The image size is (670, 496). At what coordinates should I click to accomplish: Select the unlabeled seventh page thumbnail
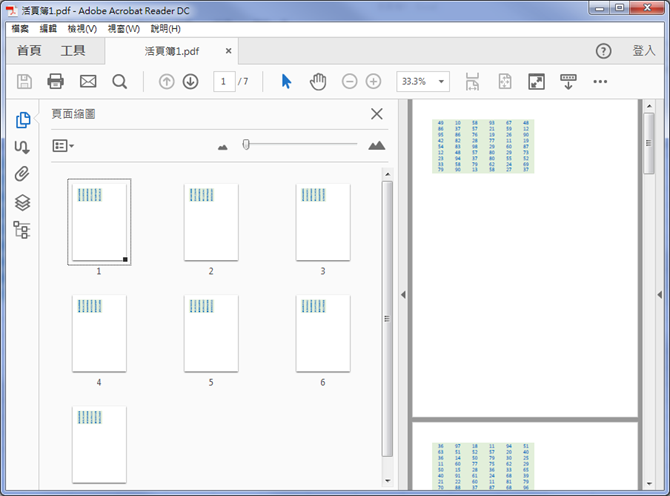coord(99,444)
